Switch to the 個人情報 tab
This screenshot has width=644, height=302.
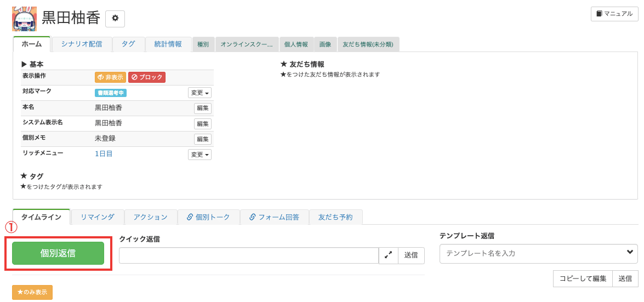(296, 45)
